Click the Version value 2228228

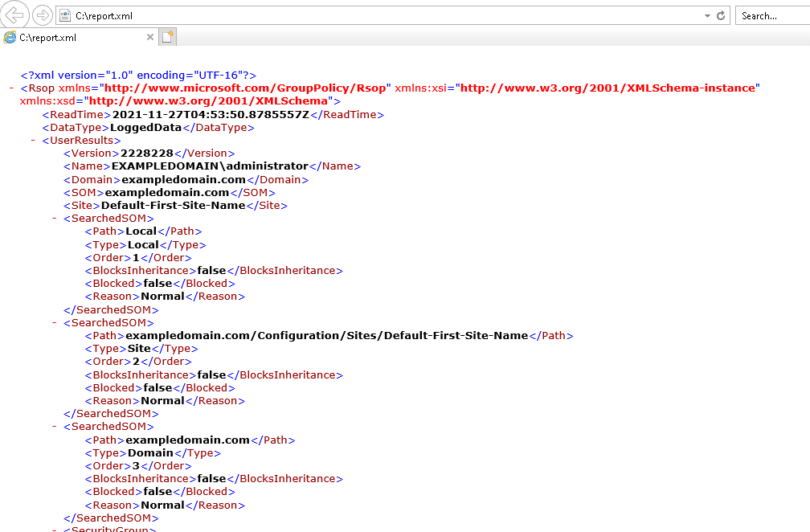click(x=147, y=153)
